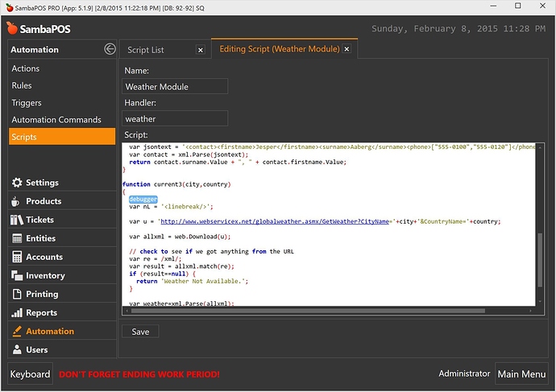Open Users via person icon
Image resolution: width=556 pixels, height=392 pixels.
[17, 349]
